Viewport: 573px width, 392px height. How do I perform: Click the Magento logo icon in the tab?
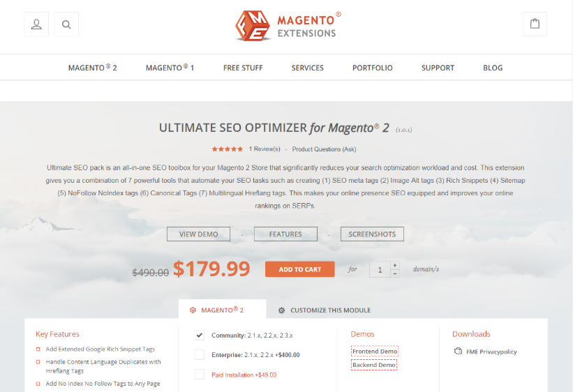coord(193,310)
